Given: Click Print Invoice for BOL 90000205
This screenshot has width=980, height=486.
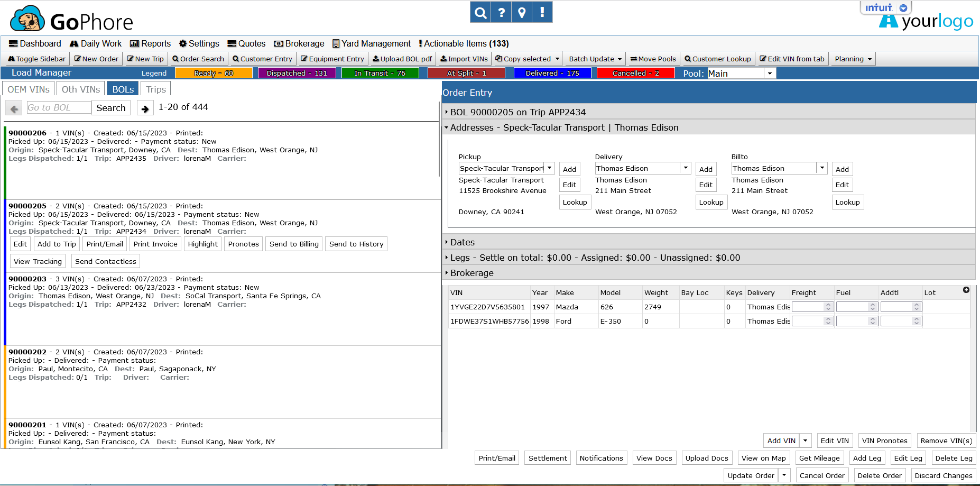Looking at the screenshot, I should pos(155,244).
